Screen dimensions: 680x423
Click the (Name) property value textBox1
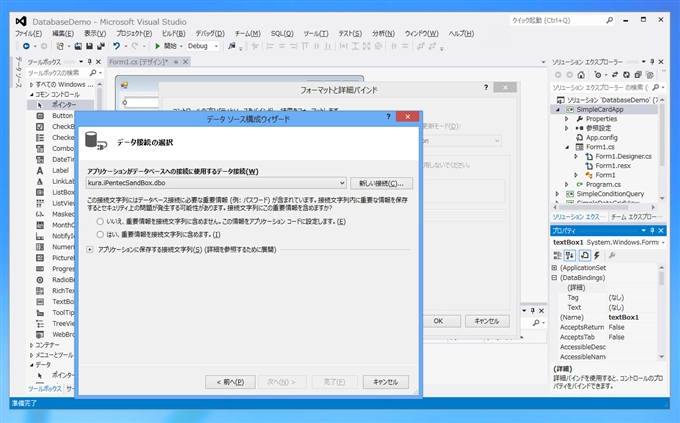coord(624,318)
